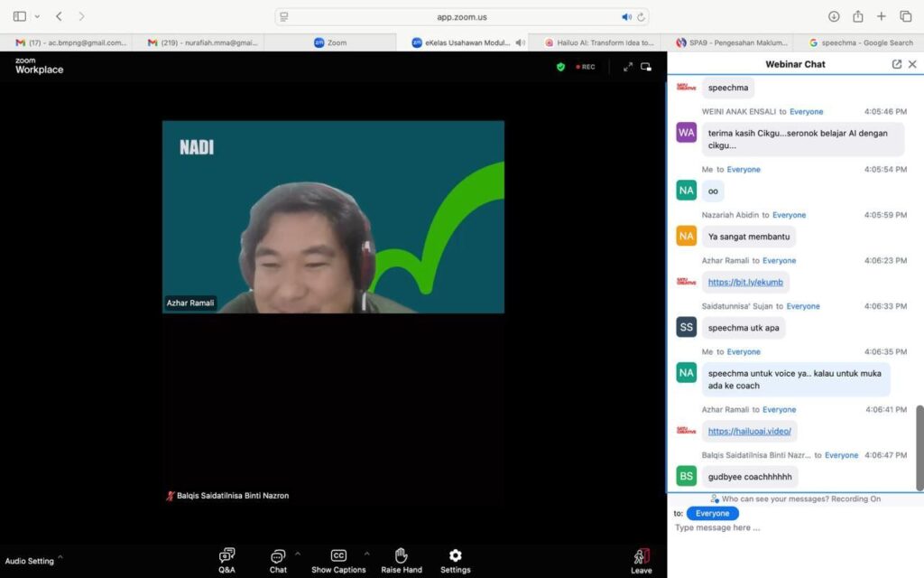Pop out the Webinar Chat panel
Screen dimensions: 924x578
click(x=896, y=64)
